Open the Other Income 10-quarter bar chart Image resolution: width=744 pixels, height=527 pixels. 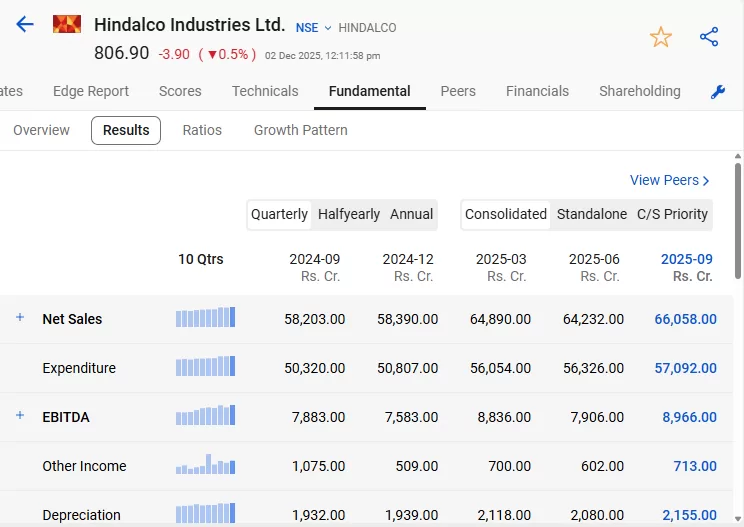(x=205, y=464)
